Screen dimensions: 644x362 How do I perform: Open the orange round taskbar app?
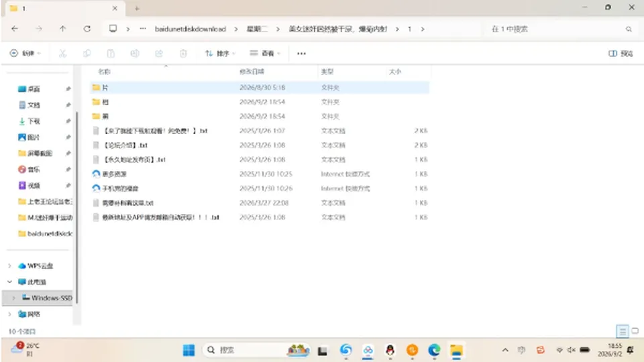click(x=412, y=350)
